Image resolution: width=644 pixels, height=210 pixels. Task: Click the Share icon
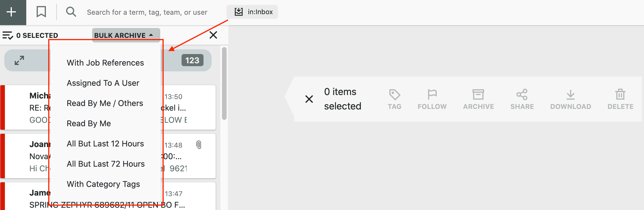(x=522, y=95)
